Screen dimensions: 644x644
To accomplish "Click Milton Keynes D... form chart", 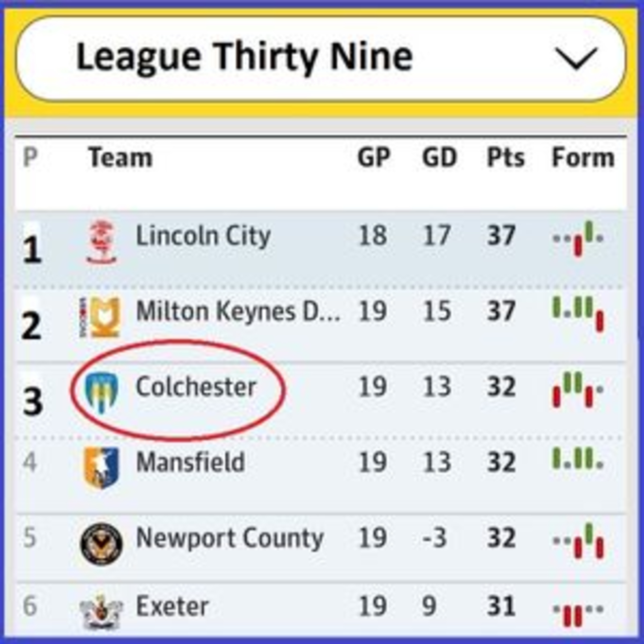I will click(x=578, y=314).
